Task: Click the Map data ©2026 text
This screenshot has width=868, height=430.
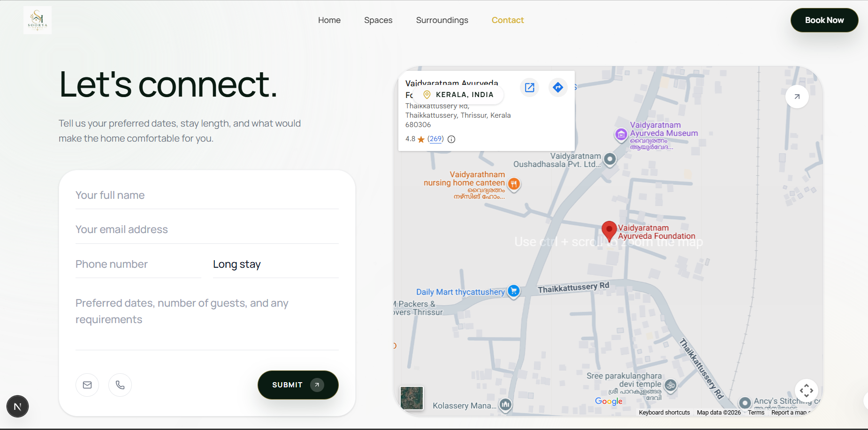Action: click(719, 413)
